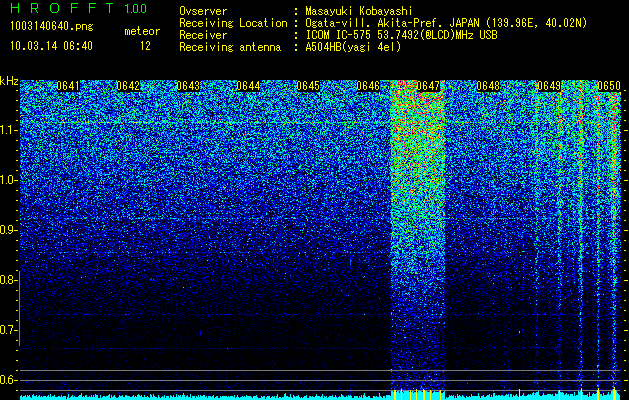
Task: Click the 0650 time marker
Action: (x=609, y=86)
